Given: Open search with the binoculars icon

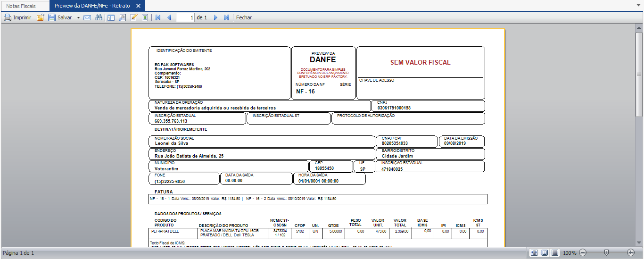Looking at the screenshot, I should click(99, 17).
